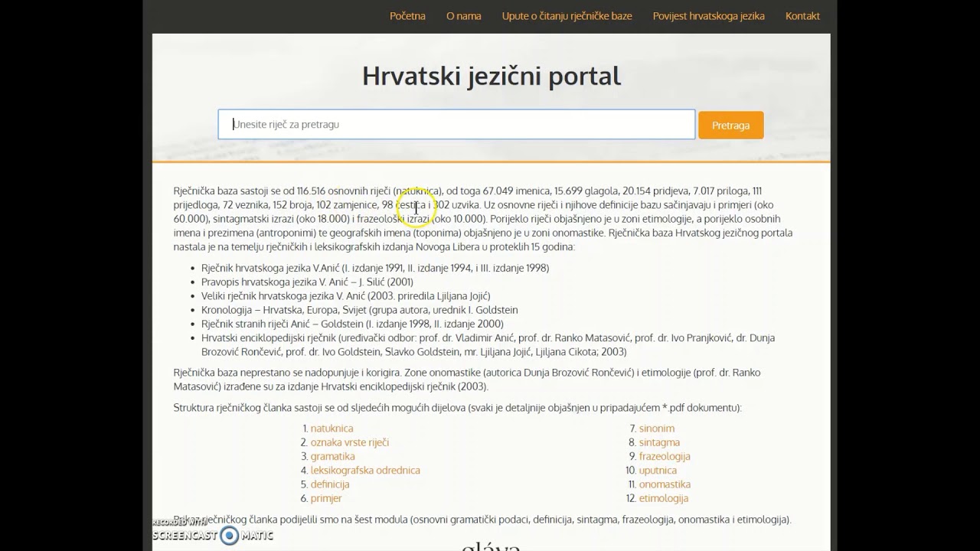Image resolution: width=980 pixels, height=551 pixels.
Task: Open Upute o čitanju rječničke baze
Action: click(567, 16)
